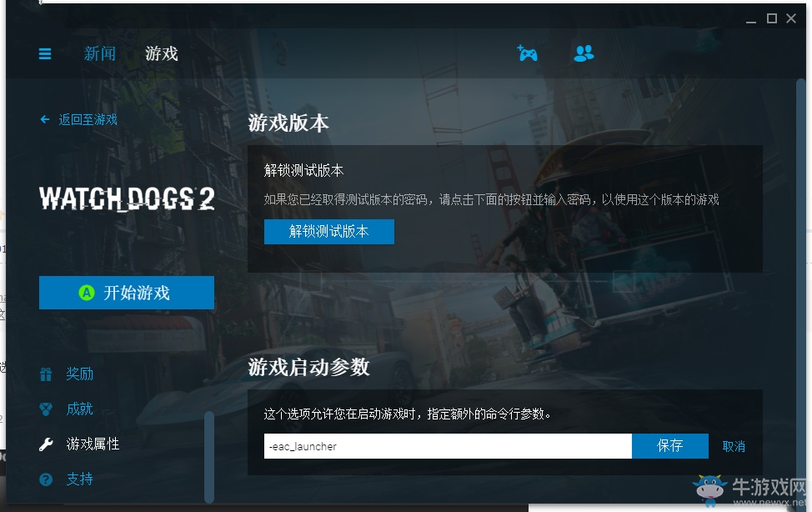The image size is (812, 512).
Task: Click the 取消 link
Action: click(734, 447)
